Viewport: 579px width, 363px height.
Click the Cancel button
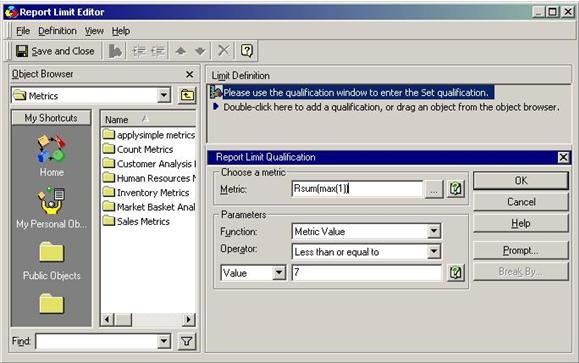[521, 202]
